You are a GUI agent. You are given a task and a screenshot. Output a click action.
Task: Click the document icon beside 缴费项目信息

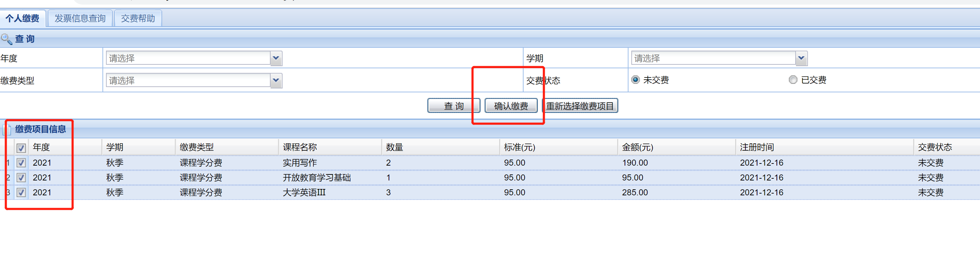point(6,130)
